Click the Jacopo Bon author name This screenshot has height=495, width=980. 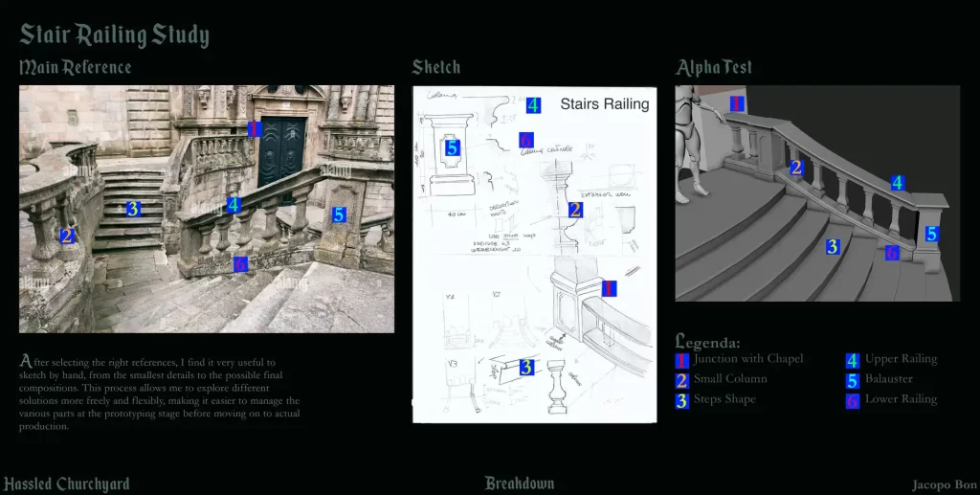943,484
